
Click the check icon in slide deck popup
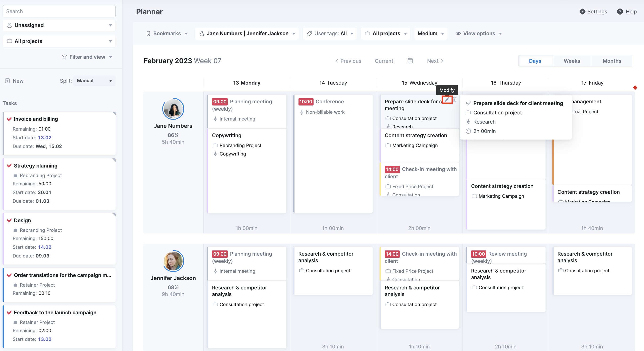click(x=468, y=103)
